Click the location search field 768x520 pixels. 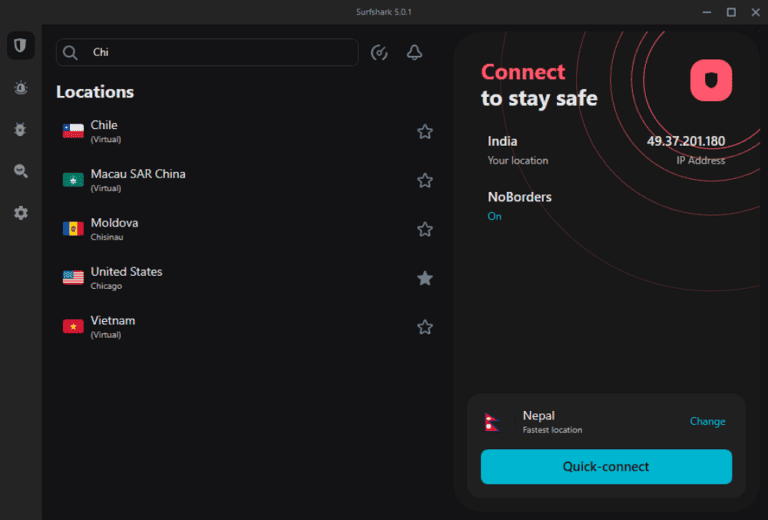[220, 52]
